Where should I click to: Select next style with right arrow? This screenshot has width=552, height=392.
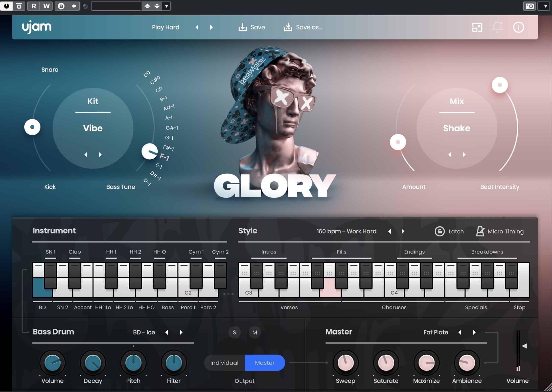pyautogui.click(x=403, y=231)
